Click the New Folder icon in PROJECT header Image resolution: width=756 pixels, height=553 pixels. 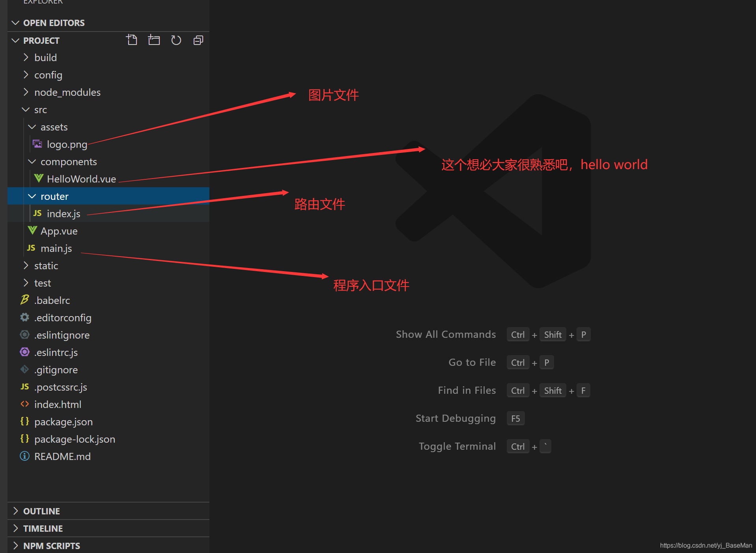pyautogui.click(x=154, y=40)
